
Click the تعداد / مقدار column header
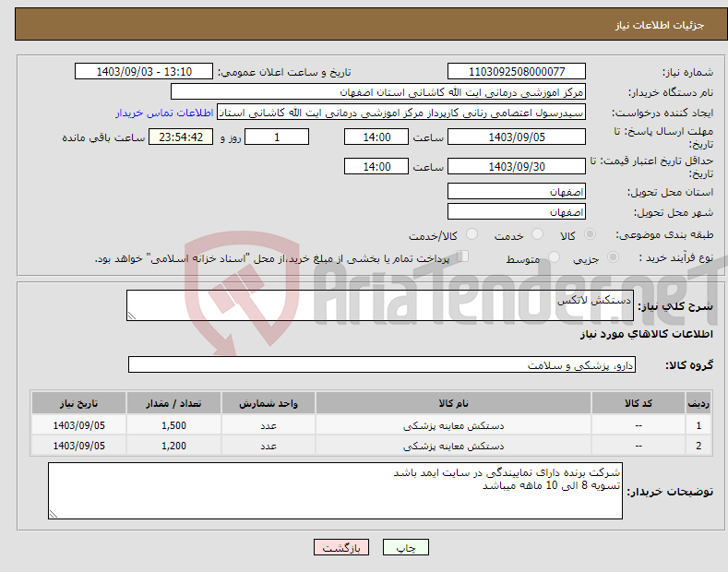pos(173,403)
